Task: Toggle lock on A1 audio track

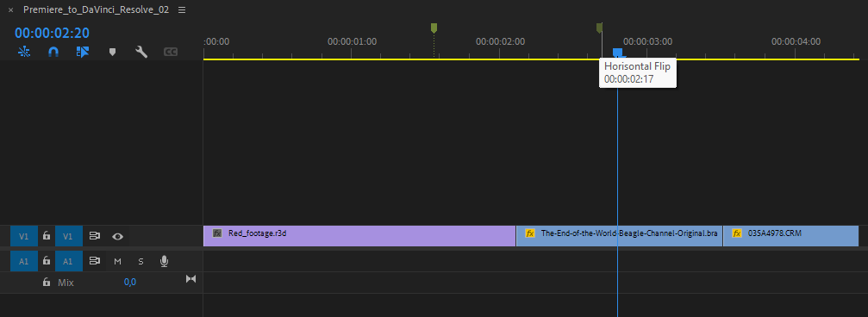Action: coord(47,260)
